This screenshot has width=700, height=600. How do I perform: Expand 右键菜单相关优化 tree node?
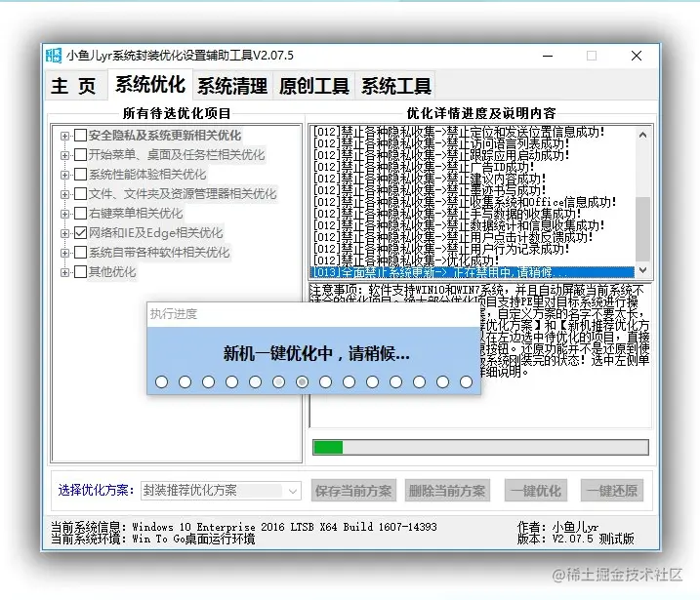(64, 214)
